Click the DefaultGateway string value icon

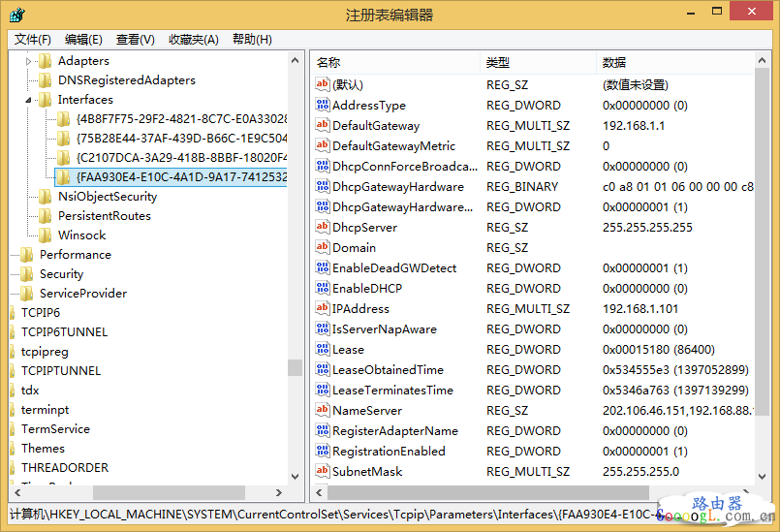pyautogui.click(x=323, y=125)
